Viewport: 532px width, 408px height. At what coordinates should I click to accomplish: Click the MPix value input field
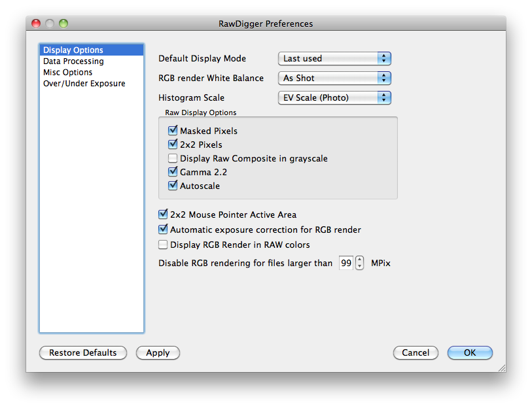346,263
